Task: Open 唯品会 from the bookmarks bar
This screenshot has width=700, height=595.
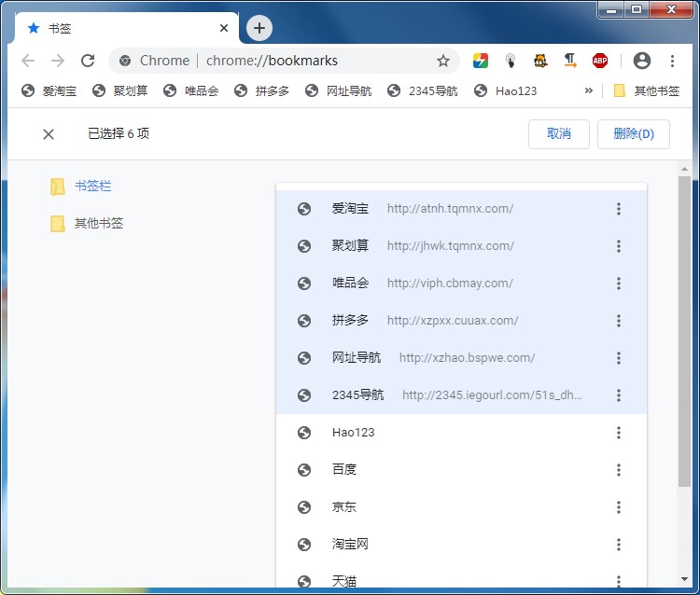Action: coord(190,91)
